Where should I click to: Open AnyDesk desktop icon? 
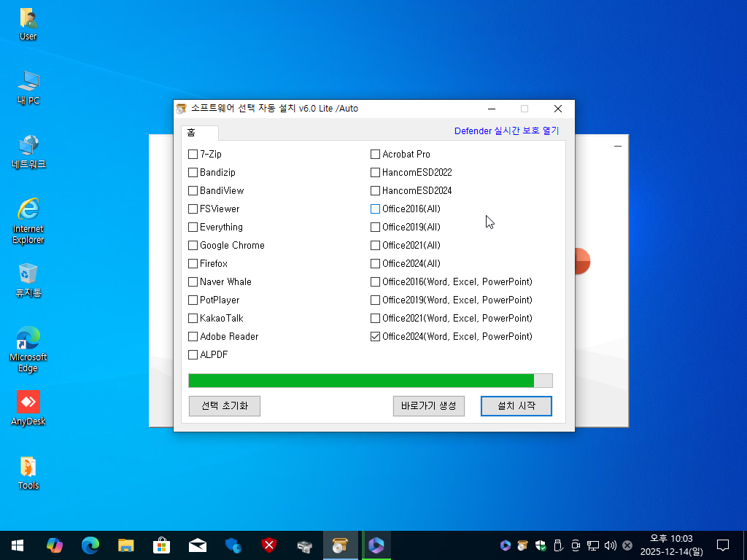coord(28,408)
